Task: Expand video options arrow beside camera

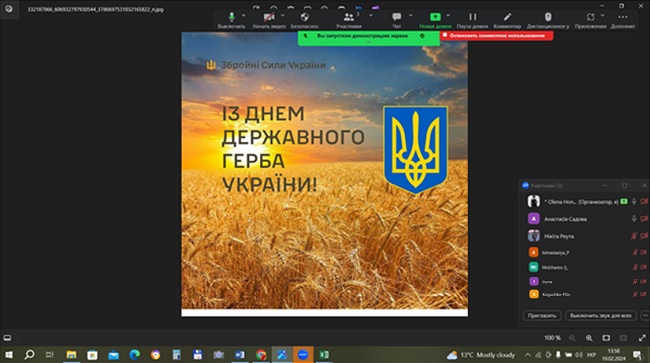Action: pos(283,16)
